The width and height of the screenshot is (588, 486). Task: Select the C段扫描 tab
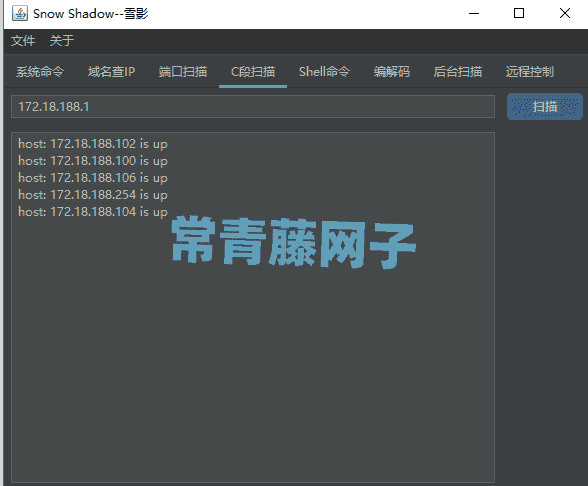coord(253,71)
